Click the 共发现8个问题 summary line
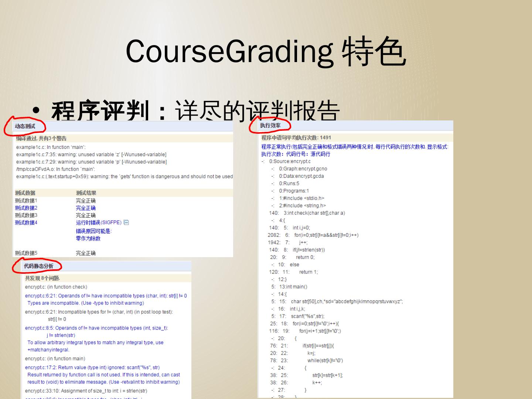532x399 pixels. pos(42,278)
